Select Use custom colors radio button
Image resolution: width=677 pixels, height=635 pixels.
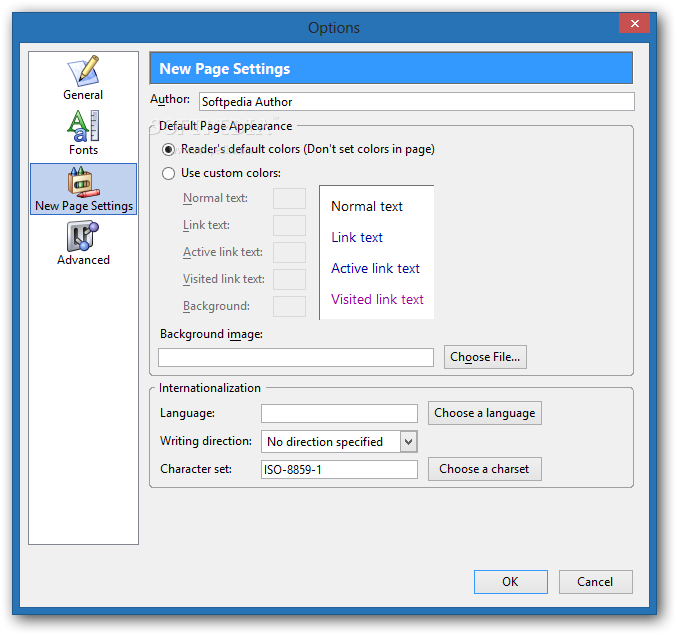point(168,174)
